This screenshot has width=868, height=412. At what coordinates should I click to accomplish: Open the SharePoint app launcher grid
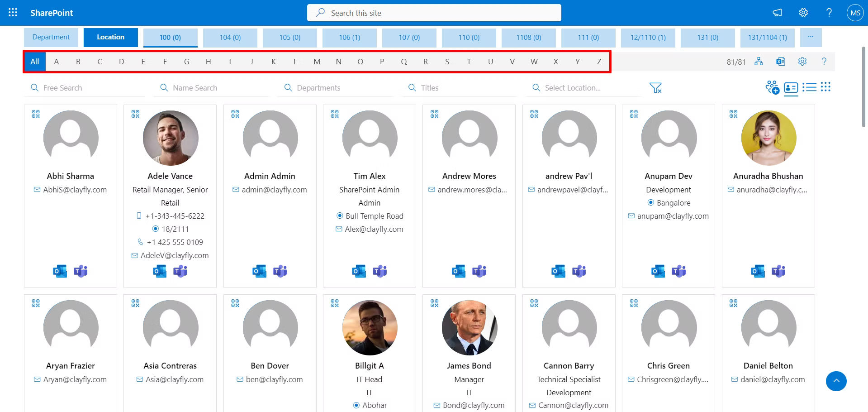tap(13, 13)
